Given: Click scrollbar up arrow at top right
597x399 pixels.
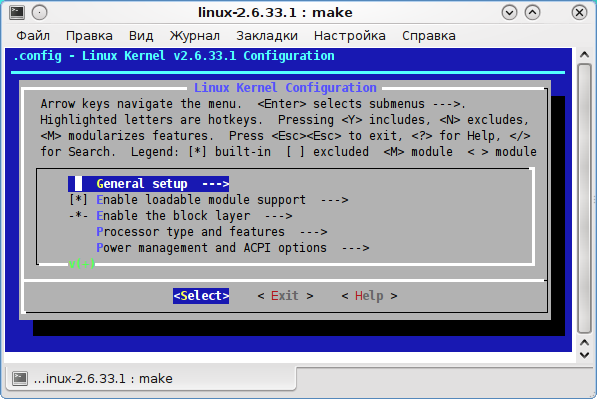Looking at the screenshot, I should 584,55.
